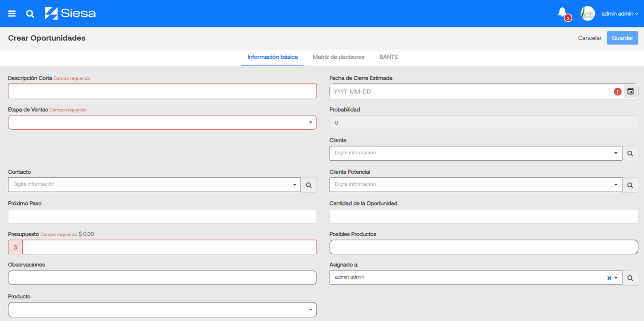Focus the Descripción Corta input field
Image resolution: width=644 pixels, height=321 pixels.
(162, 91)
